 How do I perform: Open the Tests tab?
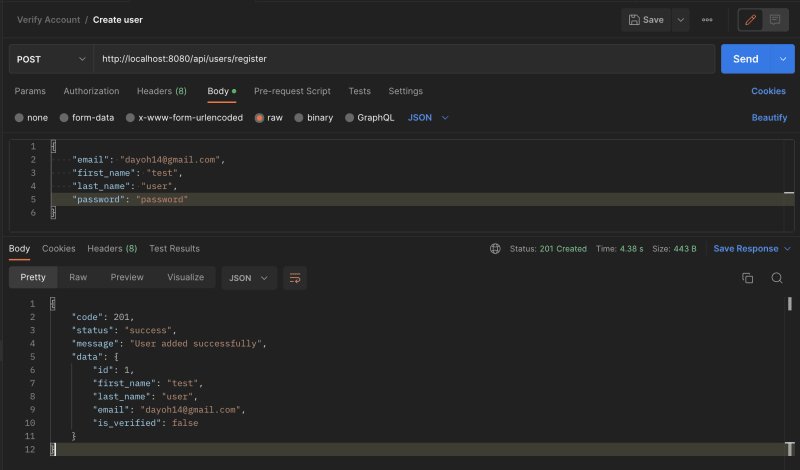(x=360, y=91)
